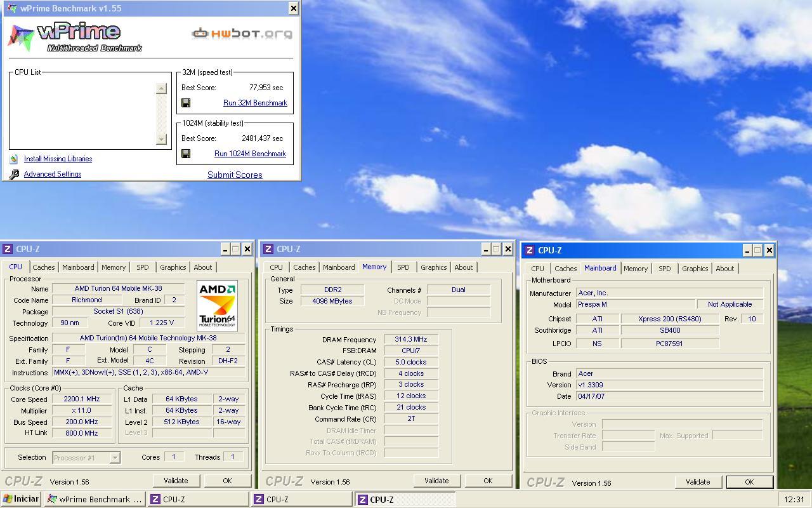The height and width of the screenshot is (508, 812).
Task: Click Validate in the Memory CPU-Z window
Action: [436, 481]
